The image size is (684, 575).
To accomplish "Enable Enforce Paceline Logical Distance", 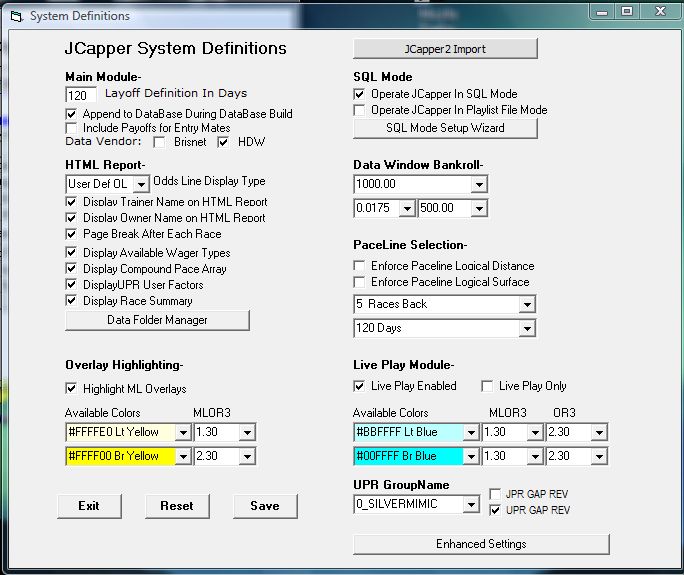I will coord(359,266).
